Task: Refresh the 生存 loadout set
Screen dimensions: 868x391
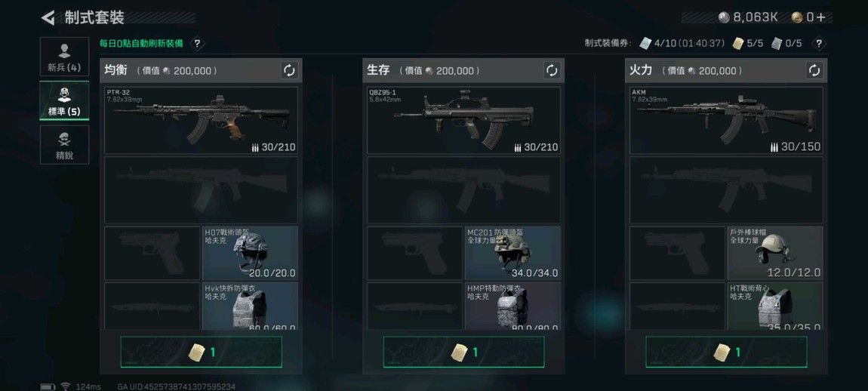Action: (x=552, y=70)
